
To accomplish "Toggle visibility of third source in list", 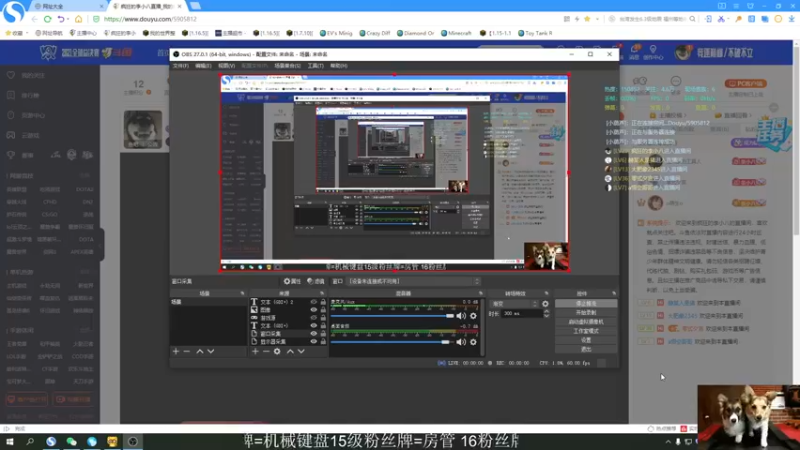I will pyautogui.click(x=314, y=318).
